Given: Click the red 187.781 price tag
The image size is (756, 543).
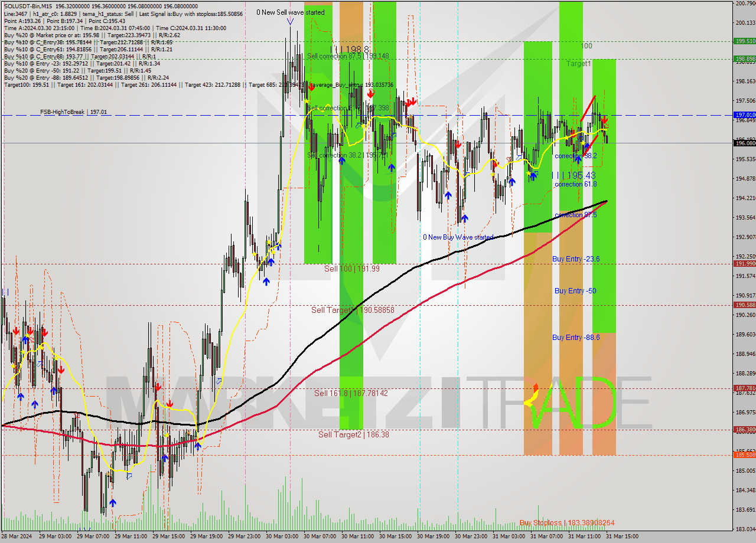Looking at the screenshot, I should (x=744, y=388).
